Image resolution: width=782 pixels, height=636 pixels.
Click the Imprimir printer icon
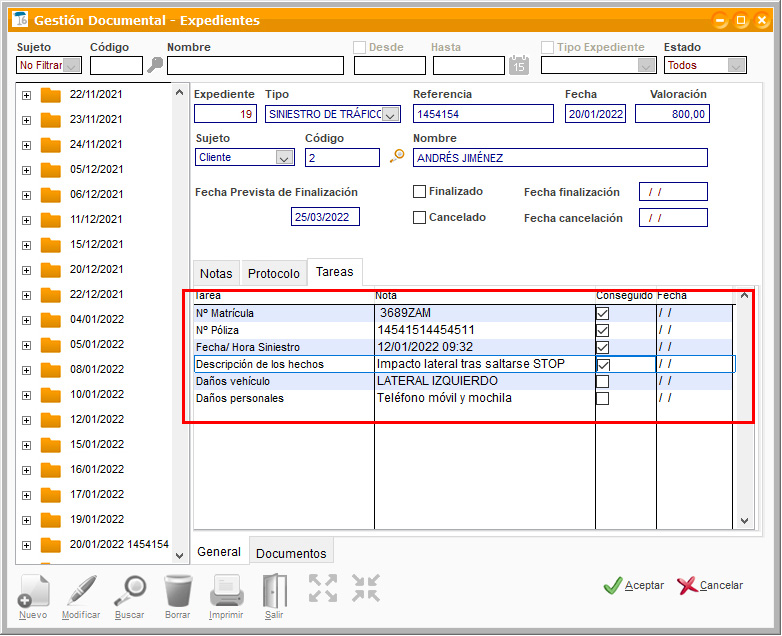pyautogui.click(x=226, y=591)
